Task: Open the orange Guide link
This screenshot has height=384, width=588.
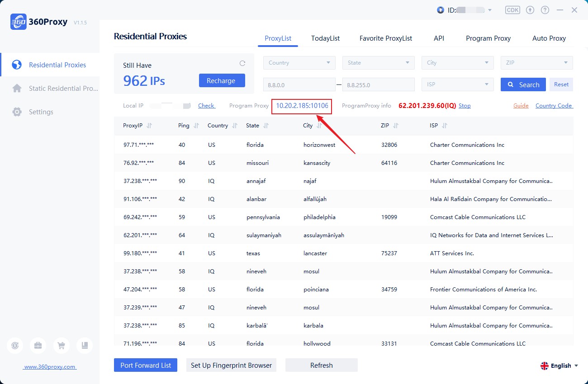Action: (x=521, y=105)
